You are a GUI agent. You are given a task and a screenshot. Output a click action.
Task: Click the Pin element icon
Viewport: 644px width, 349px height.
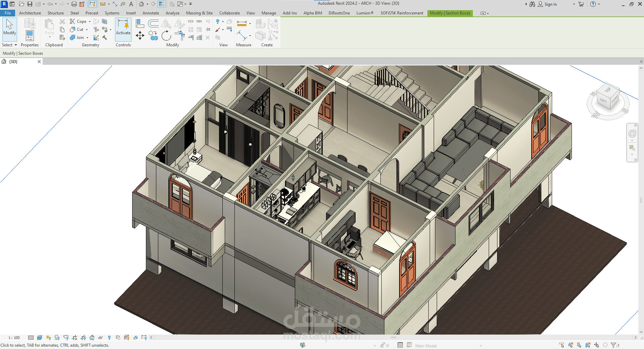pos(208,29)
